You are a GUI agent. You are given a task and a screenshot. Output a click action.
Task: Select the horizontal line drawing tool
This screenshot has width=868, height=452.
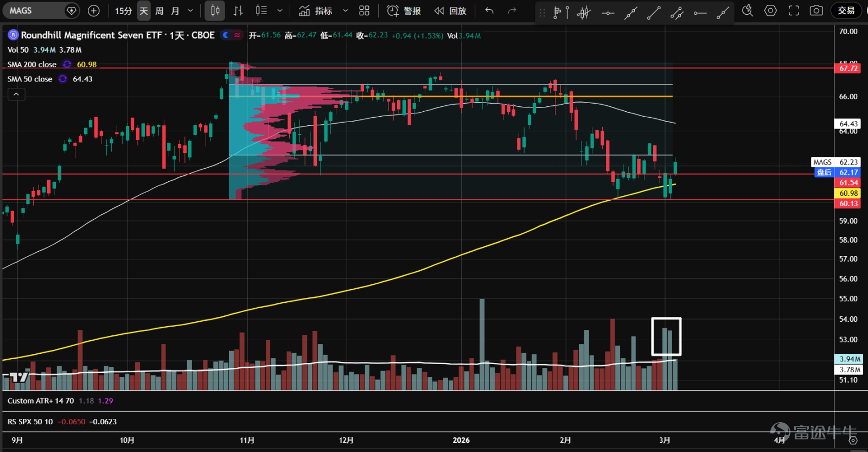pyautogui.click(x=608, y=12)
